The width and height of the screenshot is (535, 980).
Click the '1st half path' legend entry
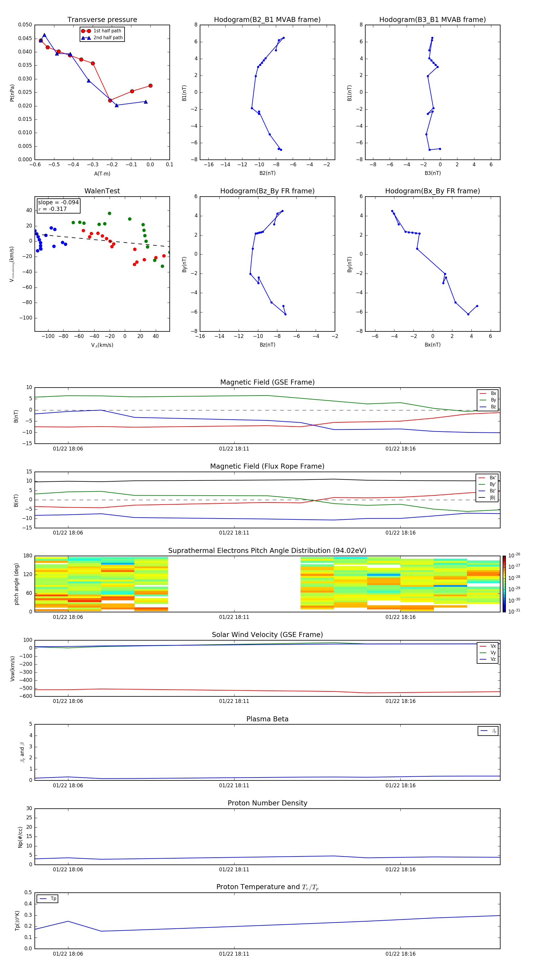101,31
